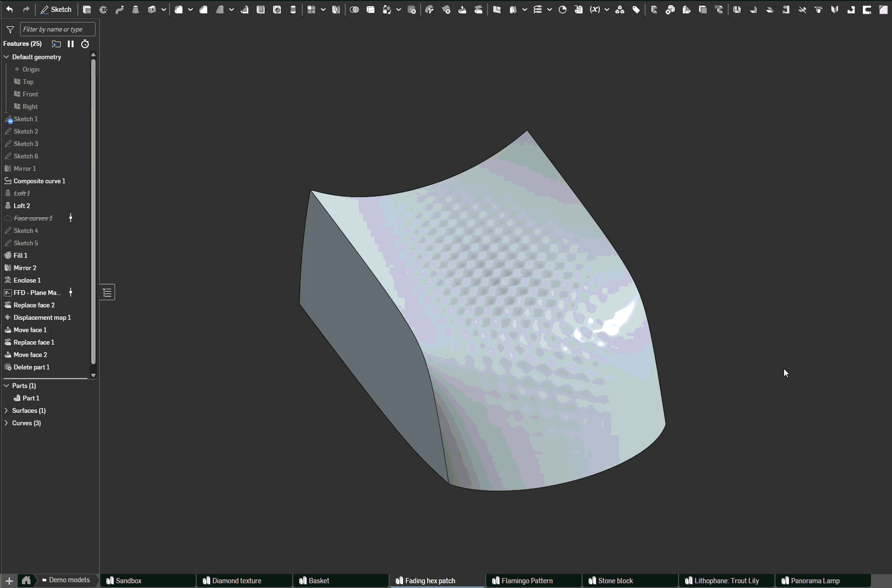Select the Chamfer tool icon
Image resolution: width=892 pixels, height=588 pixels.
(203, 10)
